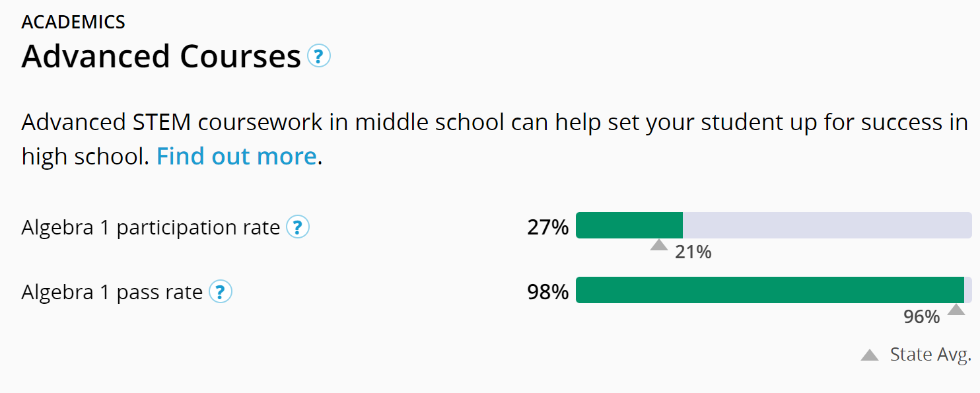Image resolution: width=980 pixels, height=393 pixels.
Task: Click help icon for Algebra 1 pass rate
Action: point(221,292)
